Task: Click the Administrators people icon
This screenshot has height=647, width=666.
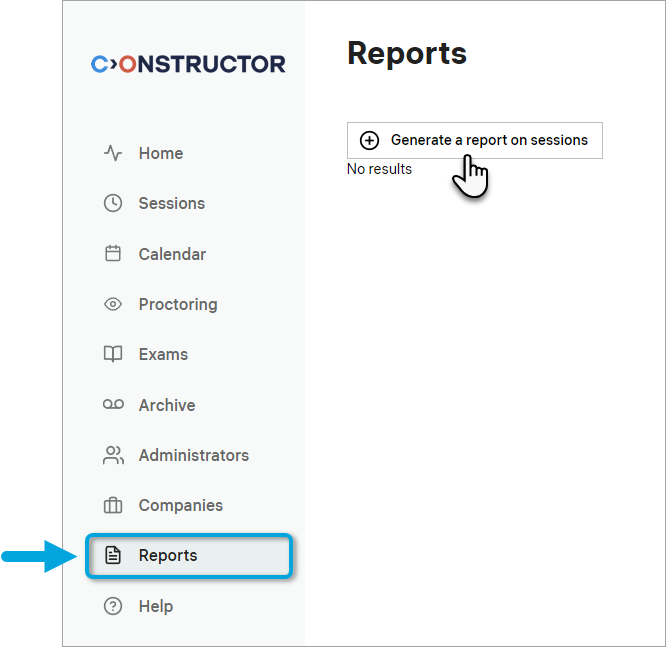Action: click(113, 455)
